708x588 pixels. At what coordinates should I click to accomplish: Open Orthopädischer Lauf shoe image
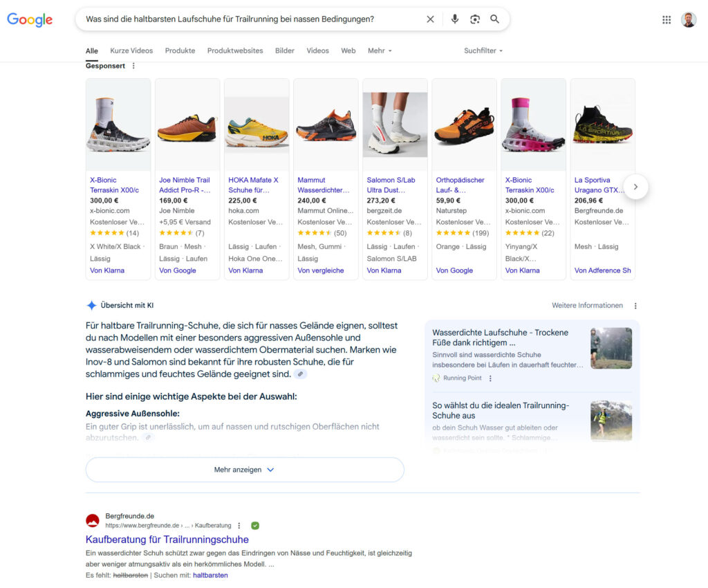coord(464,125)
